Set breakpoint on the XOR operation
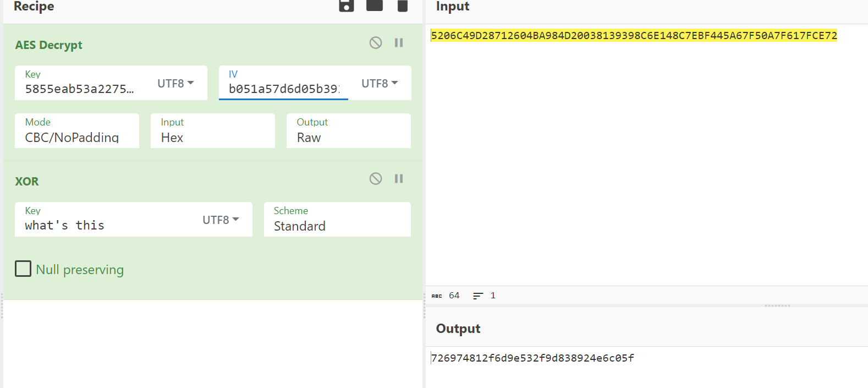This screenshot has width=868, height=388. pos(399,179)
